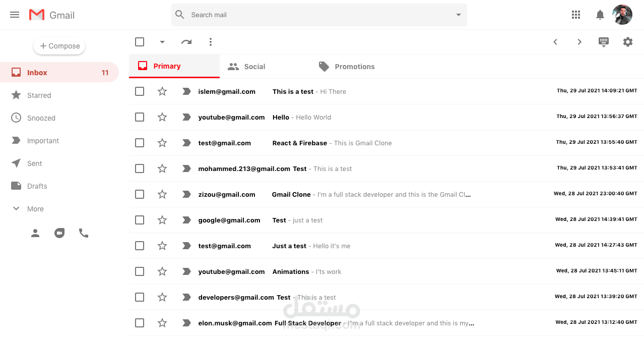This screenshot has height=338, width=644.
Task: Select the Hello World email checkbox
Action: point(140,117)
